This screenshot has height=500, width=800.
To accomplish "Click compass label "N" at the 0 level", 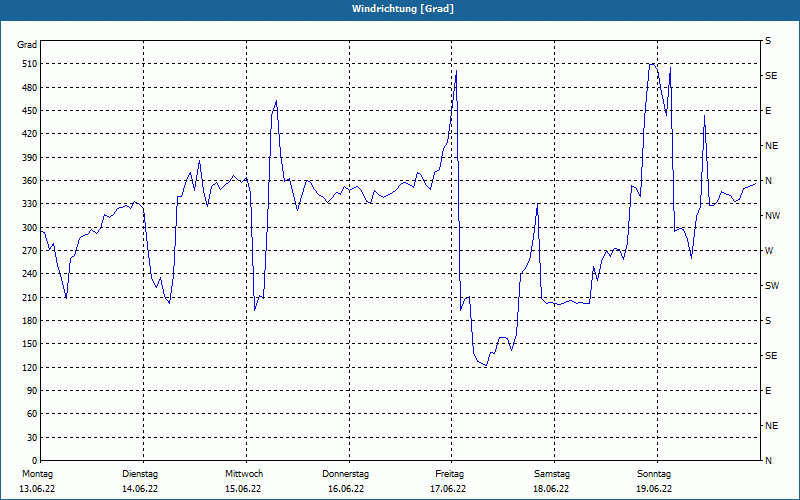I will point(768,461).
